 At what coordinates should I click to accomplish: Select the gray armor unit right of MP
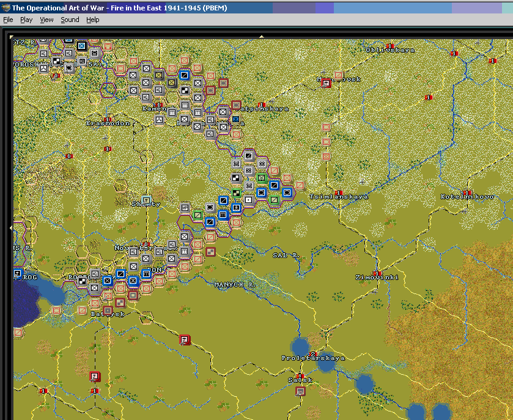pos(210,207)
